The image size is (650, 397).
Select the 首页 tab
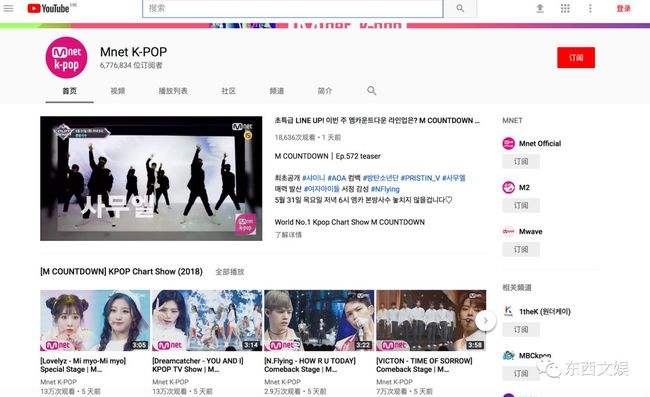pyautogui.click(x=70, y=91)
